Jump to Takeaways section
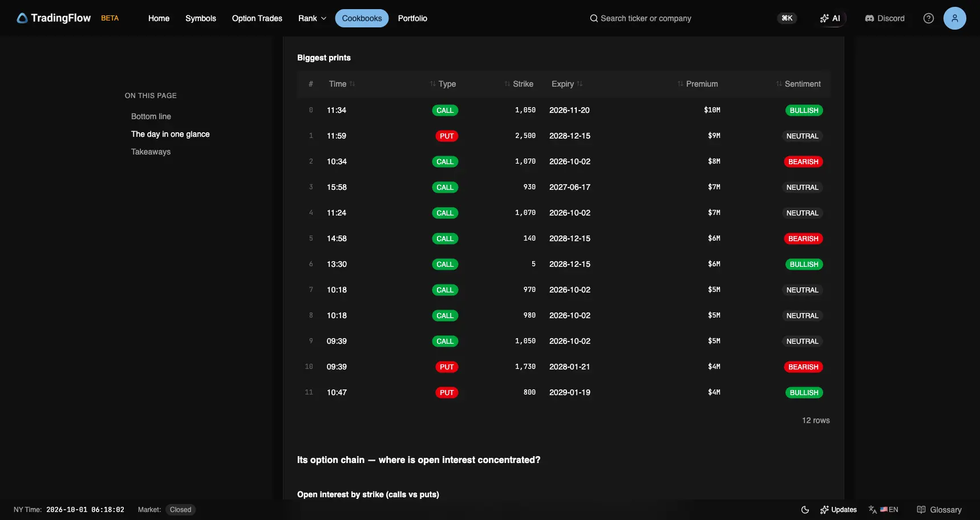The height and width of the screenshot is (520, 980). tap(151, 152)
